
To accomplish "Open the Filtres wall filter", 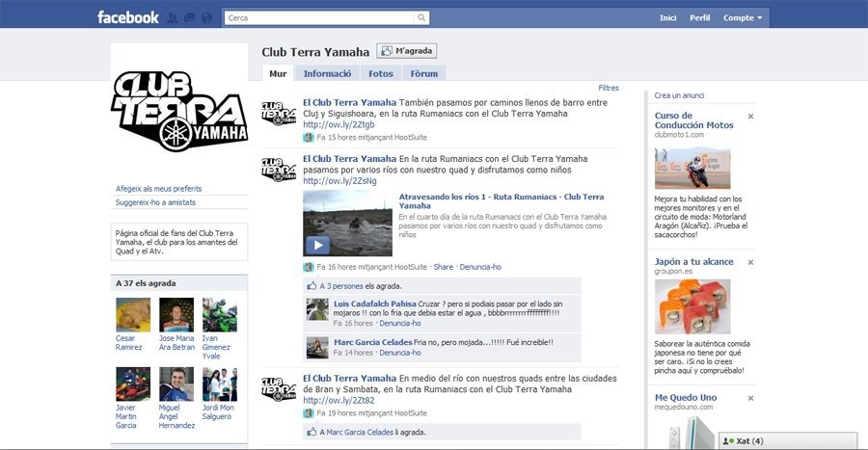I will point(609,88).
